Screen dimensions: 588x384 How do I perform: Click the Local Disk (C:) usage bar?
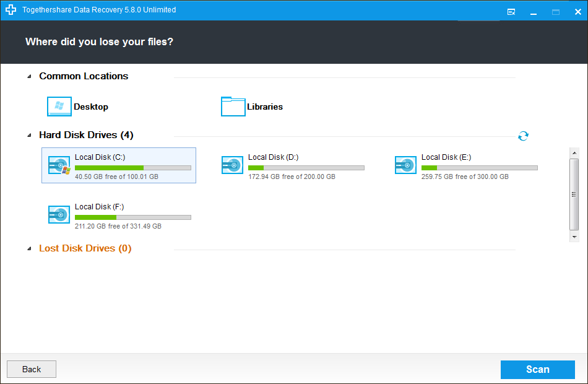[132, 168]
